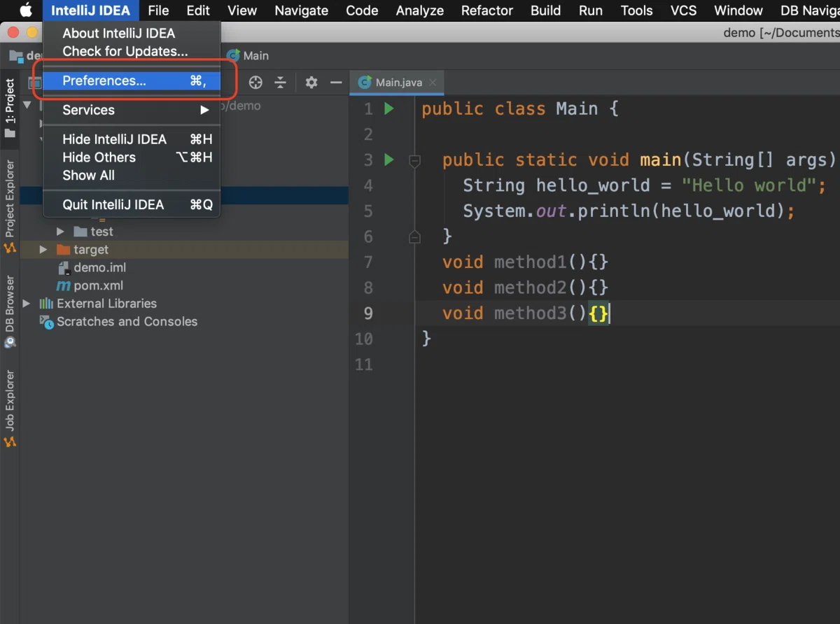Open the 1: Project tool window tab
Viewport: 840px width, 624px height.
click(10, 108)
